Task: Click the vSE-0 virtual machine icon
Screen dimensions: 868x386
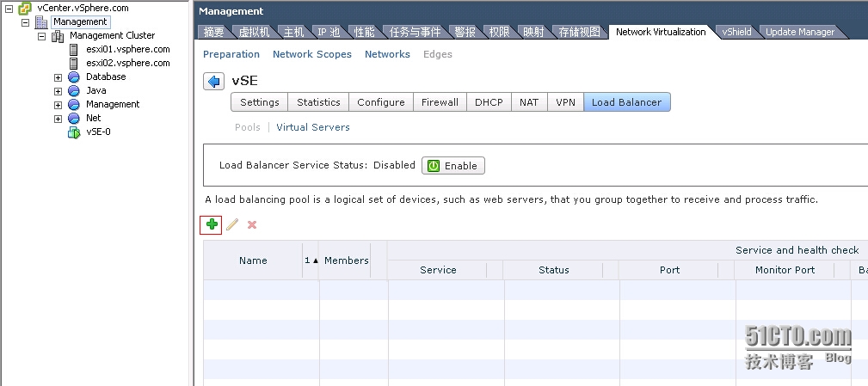Action: [x=74, y=132]
